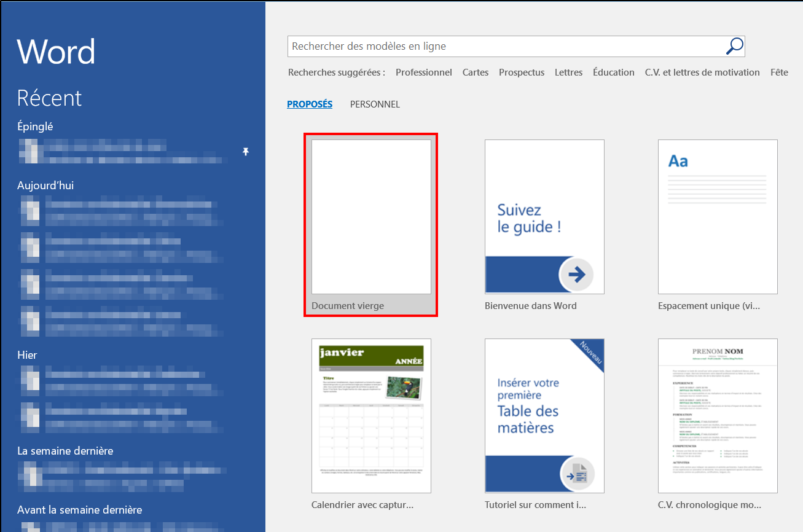This screenshot has width=803, height=532.
Task: Click the magnifying glass search icon
Action: click(735, 46)
